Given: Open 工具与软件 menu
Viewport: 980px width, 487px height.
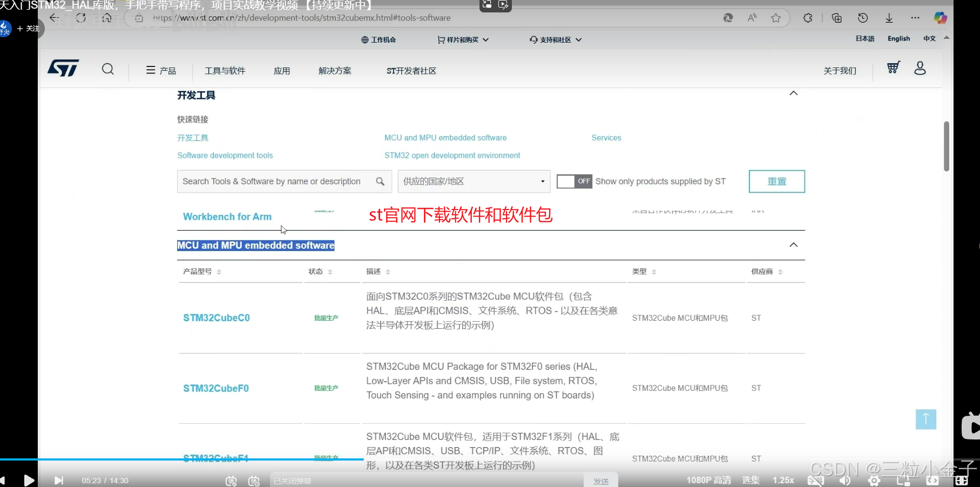Looking at the screenshot, I should pyautogui.click(x=225, y=71).
